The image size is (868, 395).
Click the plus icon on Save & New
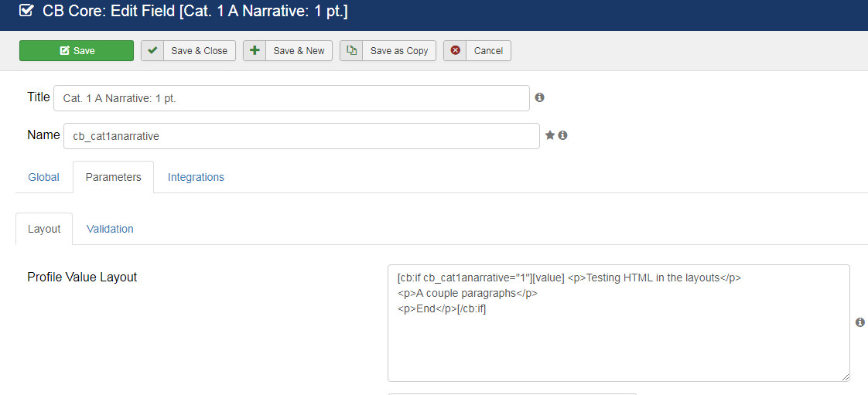[x=255, y=50]
